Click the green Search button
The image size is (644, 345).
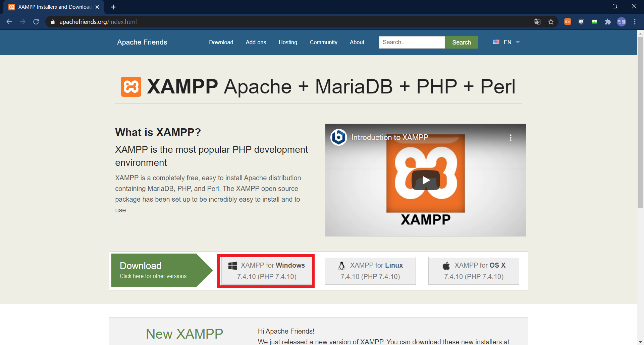462,42
